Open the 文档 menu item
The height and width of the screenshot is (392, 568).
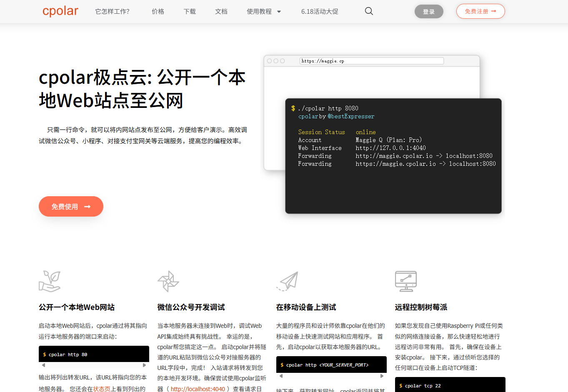[x=221, y=11]
